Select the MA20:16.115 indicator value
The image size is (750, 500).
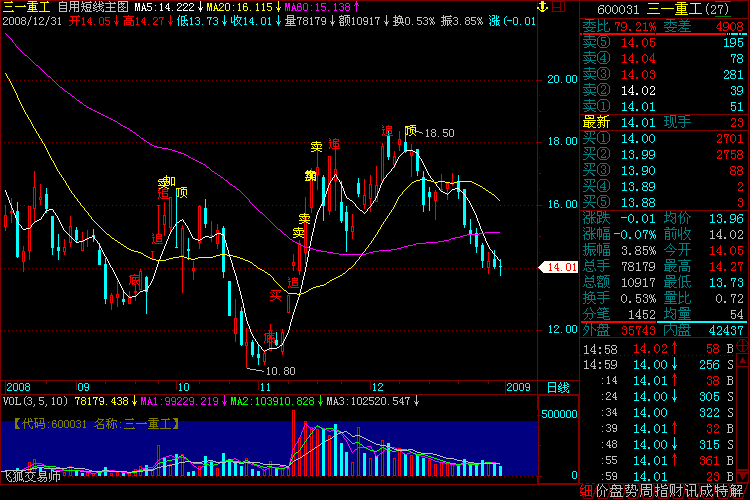point(239,7)
